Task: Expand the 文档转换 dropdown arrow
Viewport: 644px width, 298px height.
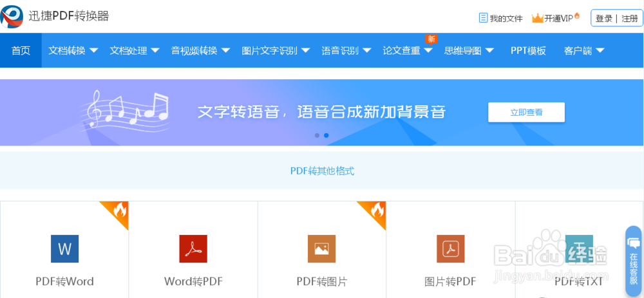Action: click(93, 50)
